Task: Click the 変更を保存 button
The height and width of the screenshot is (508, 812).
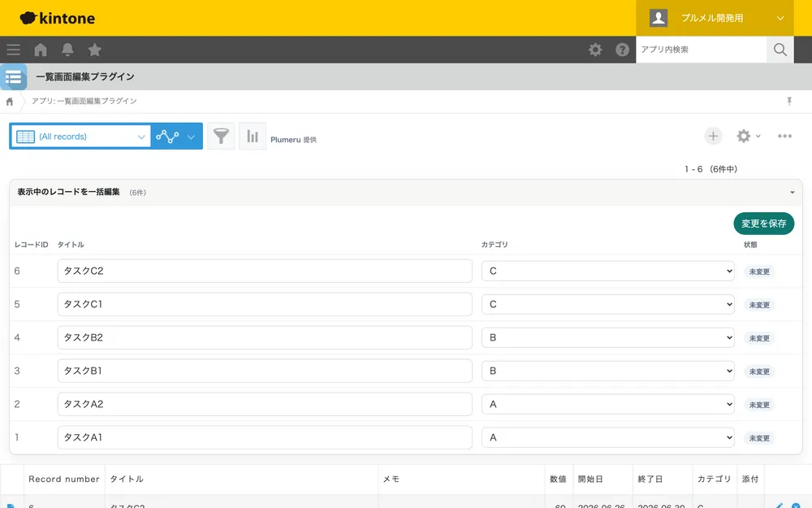Action: (764, 224)
